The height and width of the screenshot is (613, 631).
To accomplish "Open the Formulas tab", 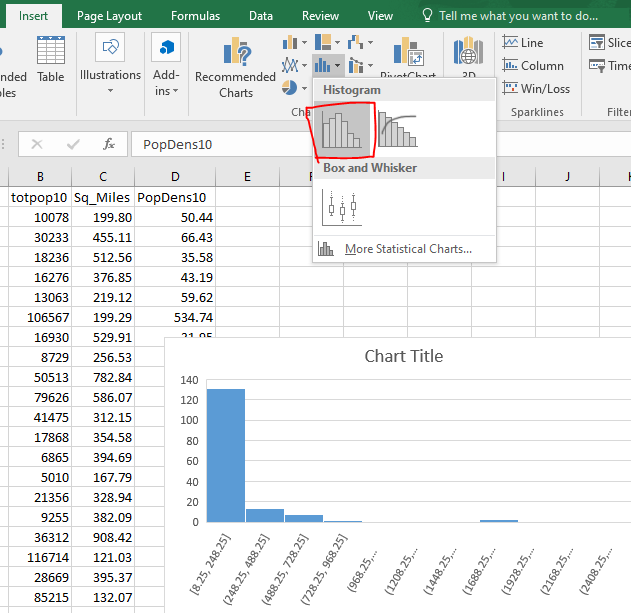I will click(x=195, y=16).
